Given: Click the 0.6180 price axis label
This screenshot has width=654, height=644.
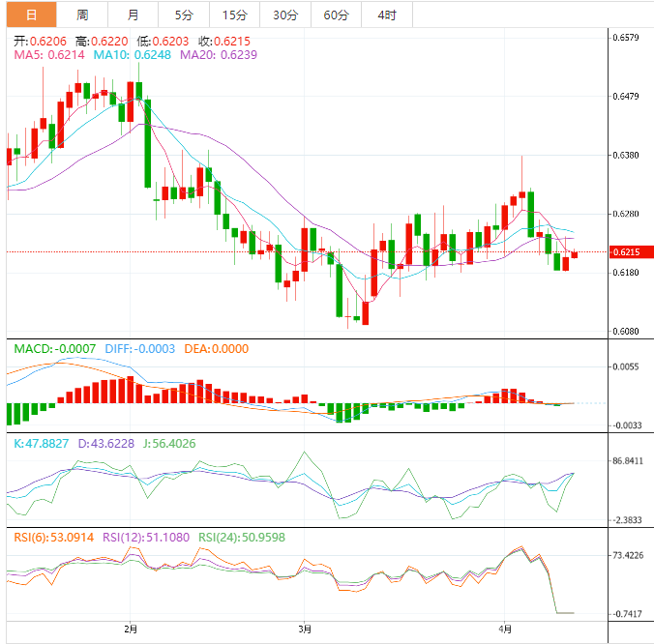Looking at the screenshot, I should 626,273.
